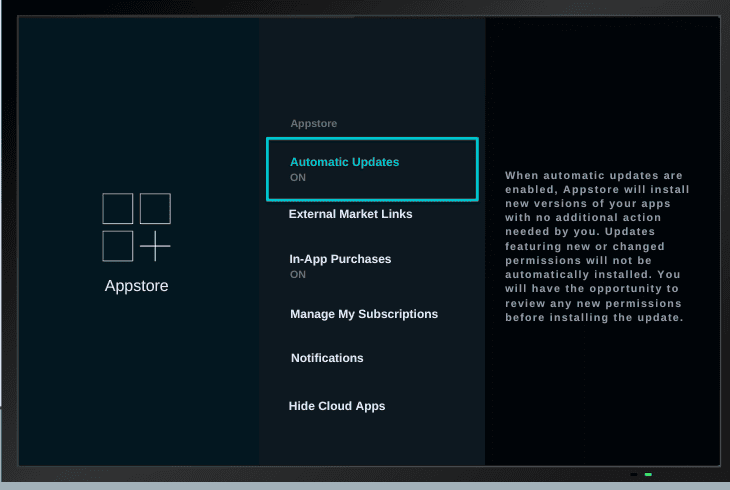Toggle the Automatic Updates setting
The image size is (730, 490).
[372, 169]
